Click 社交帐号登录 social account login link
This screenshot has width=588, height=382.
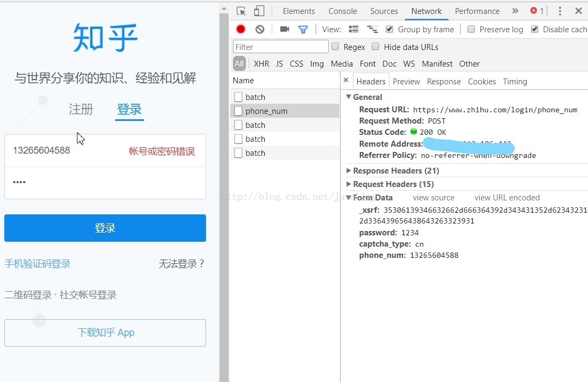coord(88,295)
